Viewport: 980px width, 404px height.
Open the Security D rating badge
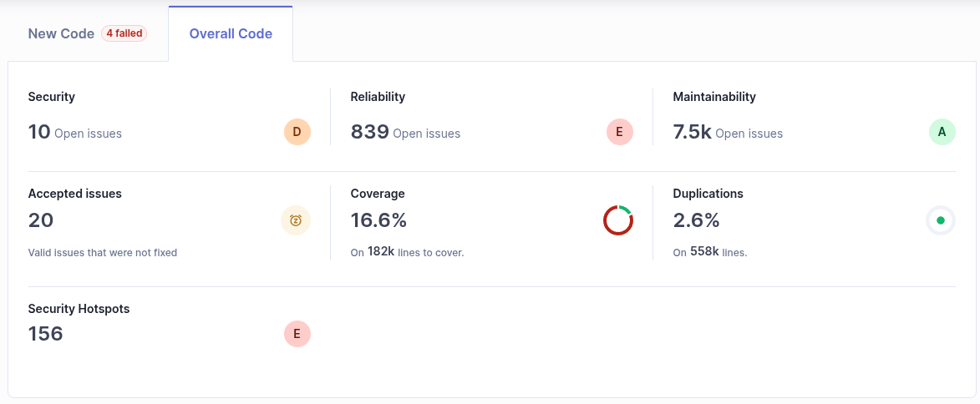pos(297,132)
